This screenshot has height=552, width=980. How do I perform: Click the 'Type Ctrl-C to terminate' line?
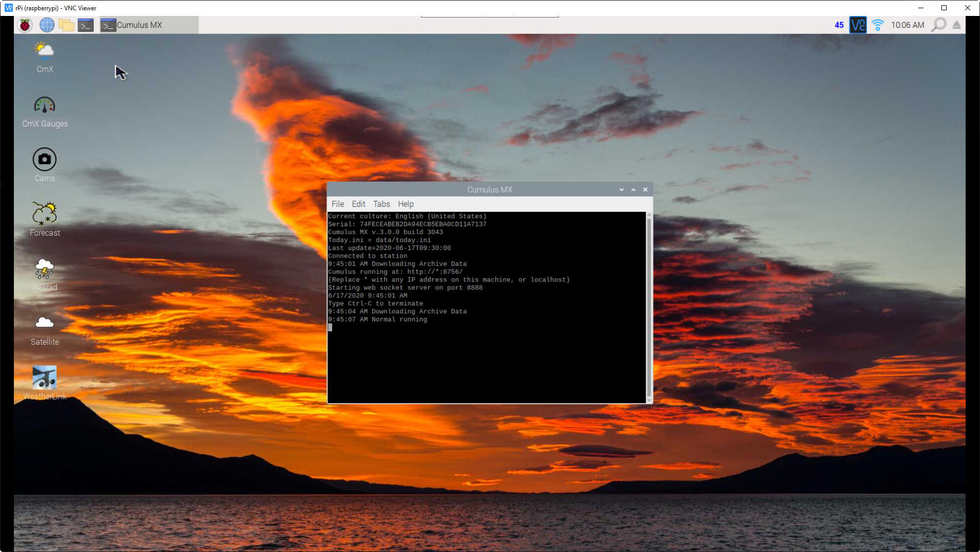point(375,304)
